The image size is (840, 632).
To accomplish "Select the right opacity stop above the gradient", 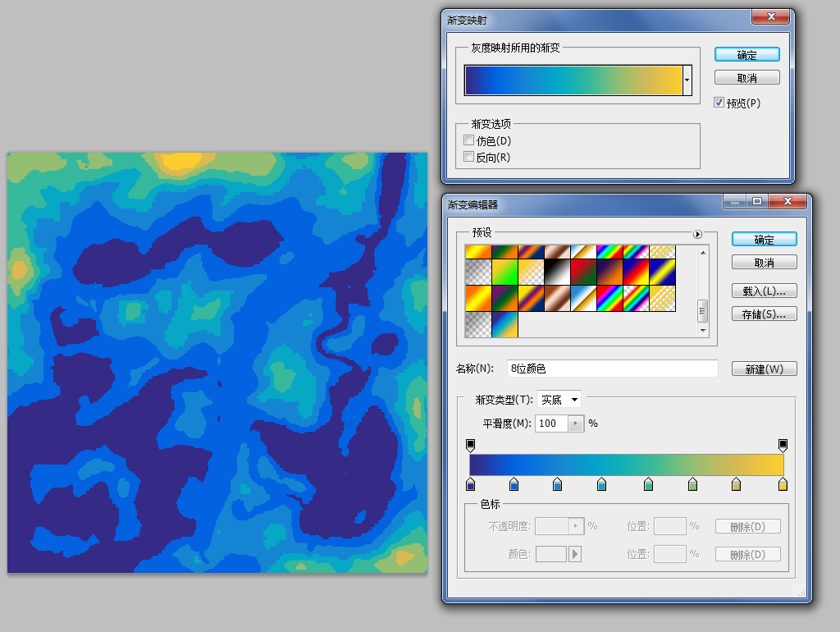I will 783,445.
